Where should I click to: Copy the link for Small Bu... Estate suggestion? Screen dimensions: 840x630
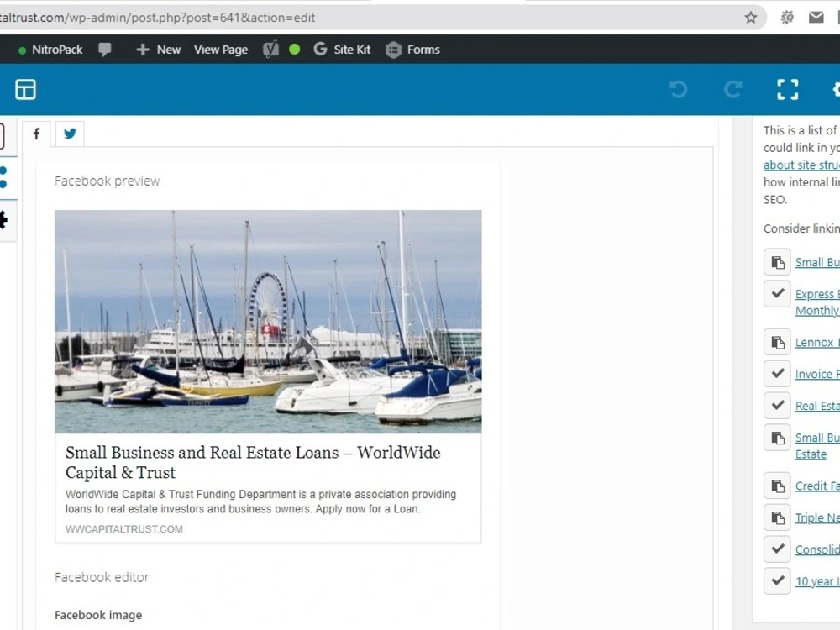pos(777,438)
